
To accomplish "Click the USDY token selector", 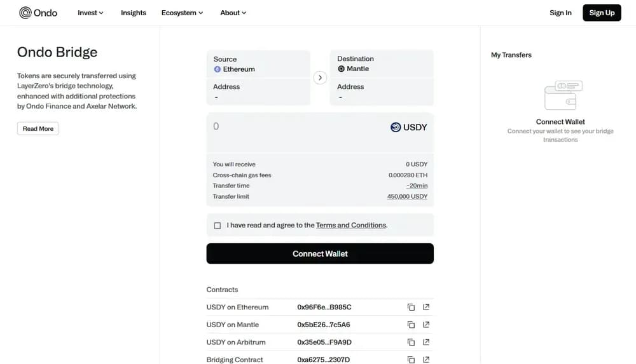I will (408, 127).
